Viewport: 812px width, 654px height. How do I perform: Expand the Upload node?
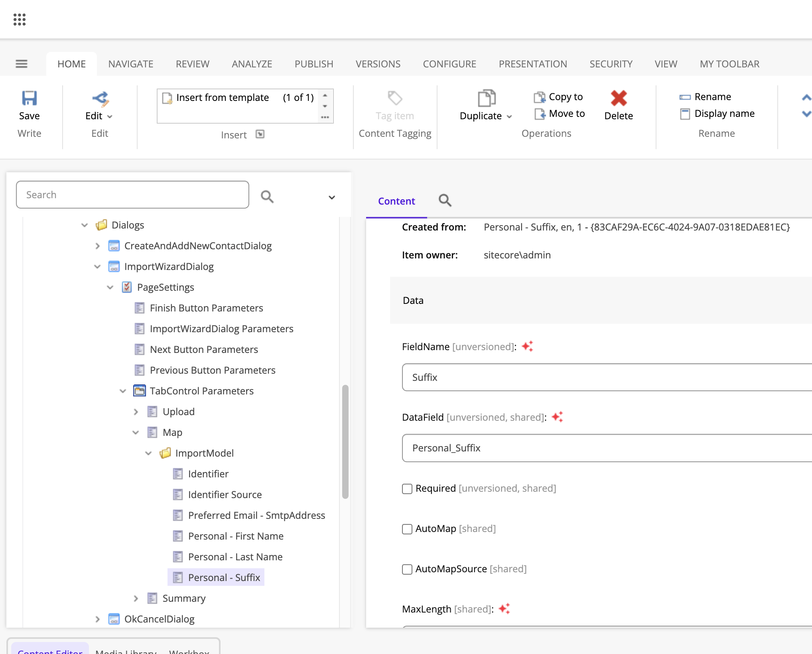pos(136,412)
